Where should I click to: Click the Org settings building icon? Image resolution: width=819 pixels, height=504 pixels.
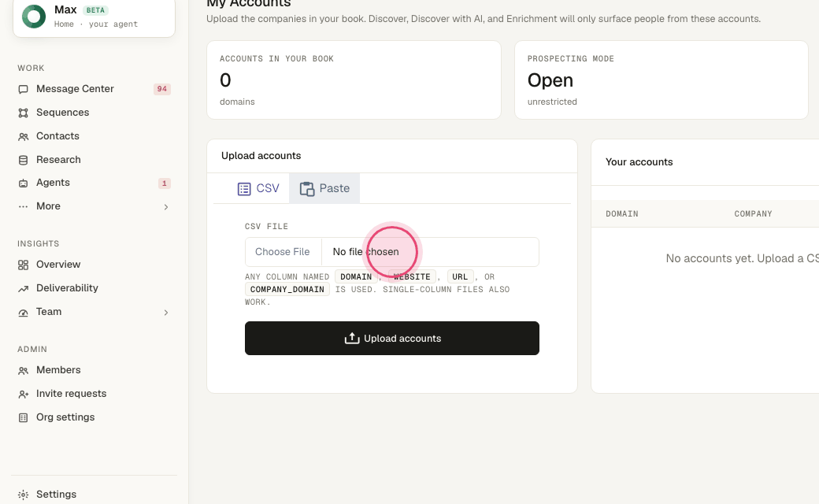23,417
